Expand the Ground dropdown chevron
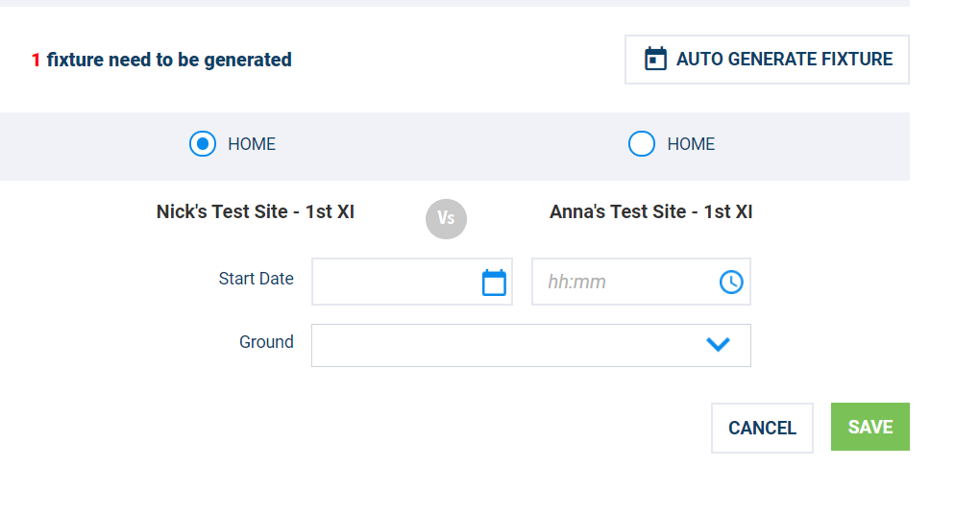Viewport: 980px width, 517px height. [x=718, y=344]
